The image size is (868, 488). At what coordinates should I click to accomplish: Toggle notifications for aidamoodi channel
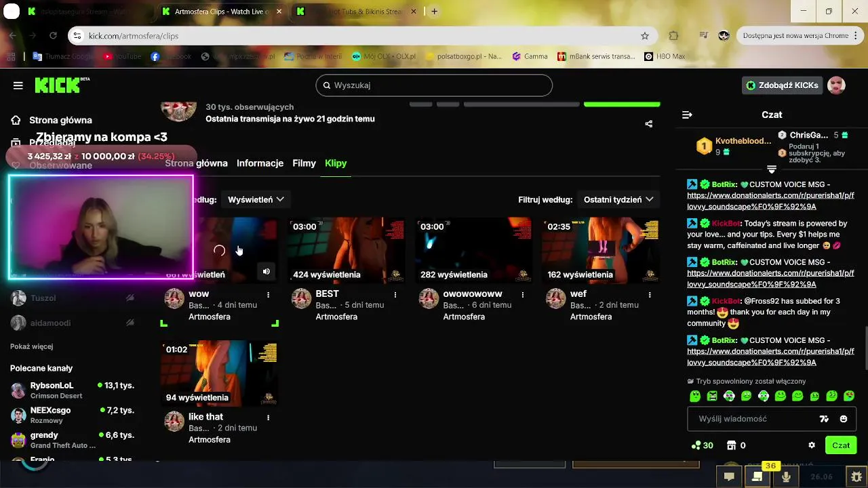130,323
